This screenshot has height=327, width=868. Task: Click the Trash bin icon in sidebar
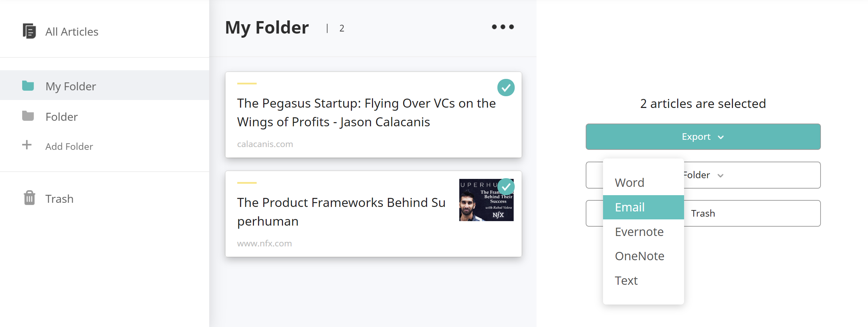pos(29,198)
